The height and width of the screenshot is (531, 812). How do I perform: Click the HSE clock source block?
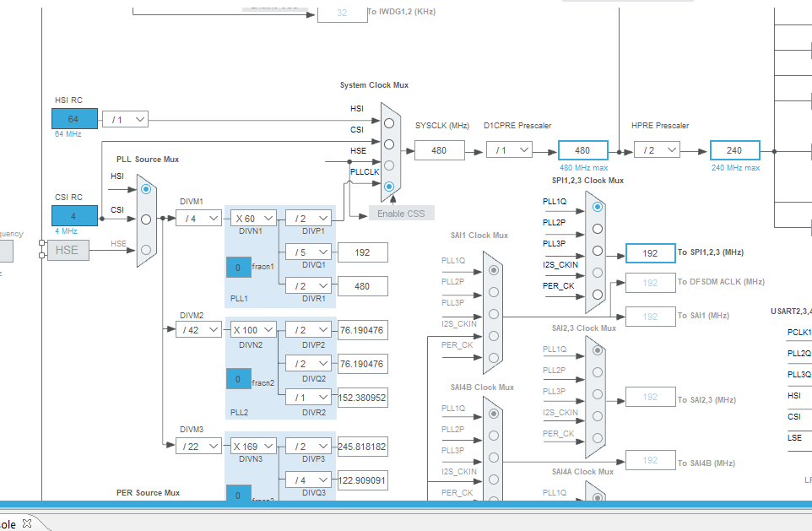[x=66, y=250]
